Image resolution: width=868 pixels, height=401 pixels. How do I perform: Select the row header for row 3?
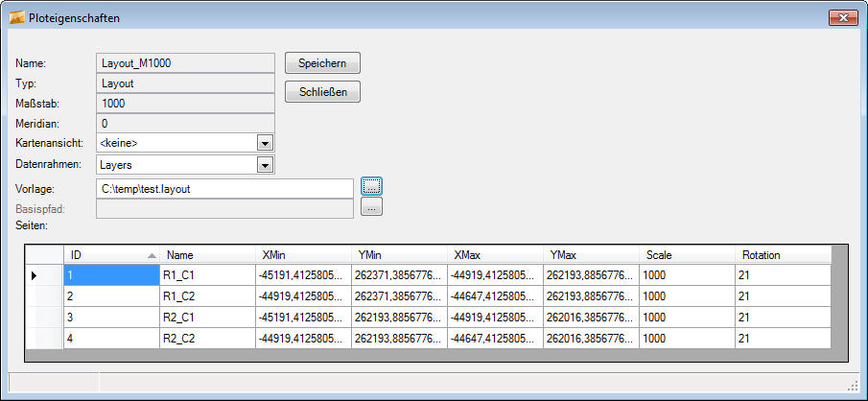pos(44,318)
